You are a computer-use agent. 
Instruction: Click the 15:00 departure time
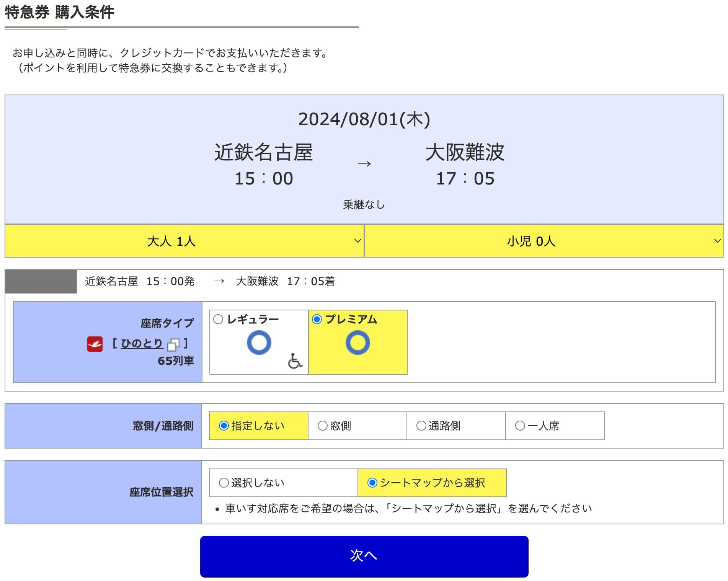click(264, 178)
